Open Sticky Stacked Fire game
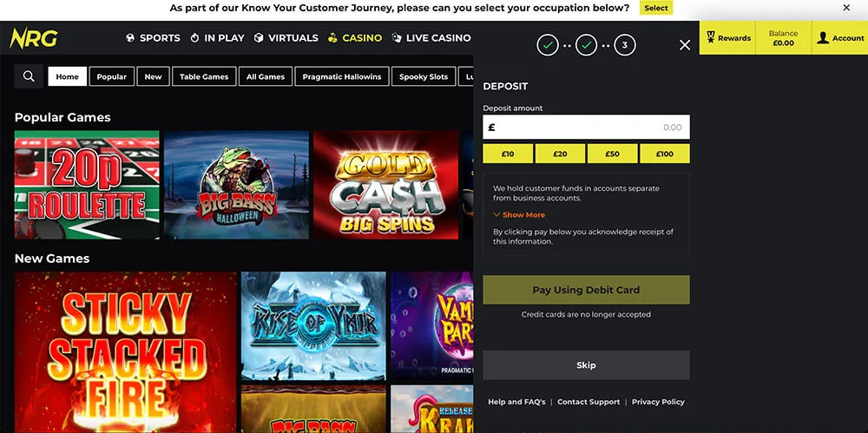 coord(126,352)
